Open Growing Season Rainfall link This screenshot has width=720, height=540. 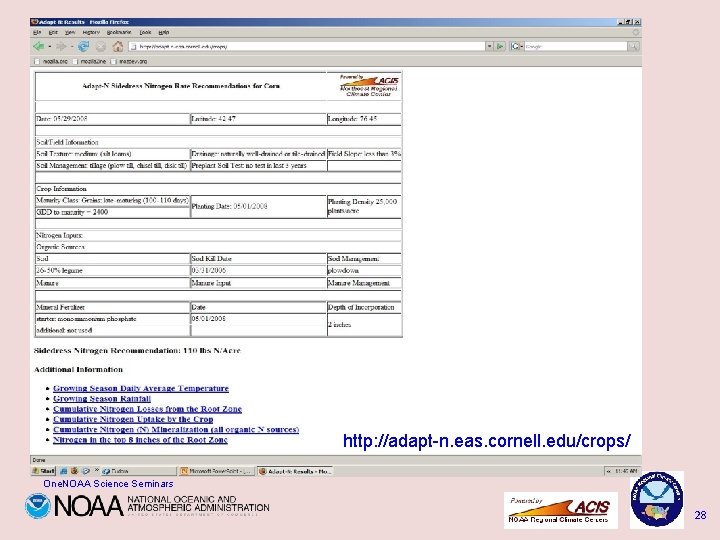click(101, 399)
